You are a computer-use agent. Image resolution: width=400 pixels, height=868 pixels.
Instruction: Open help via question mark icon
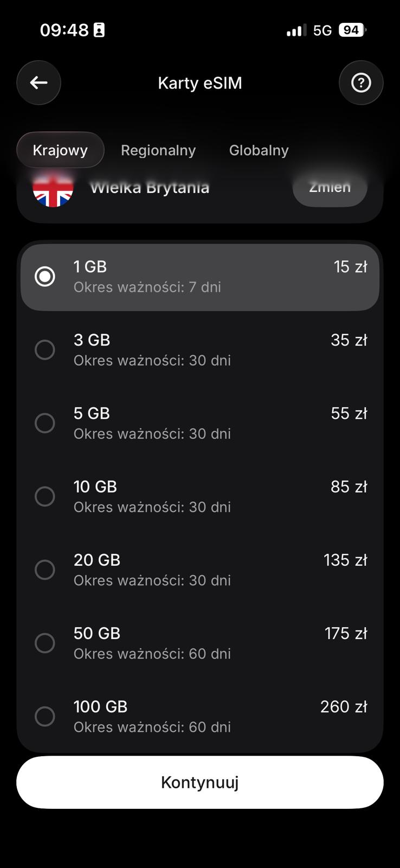click(361, 82)
